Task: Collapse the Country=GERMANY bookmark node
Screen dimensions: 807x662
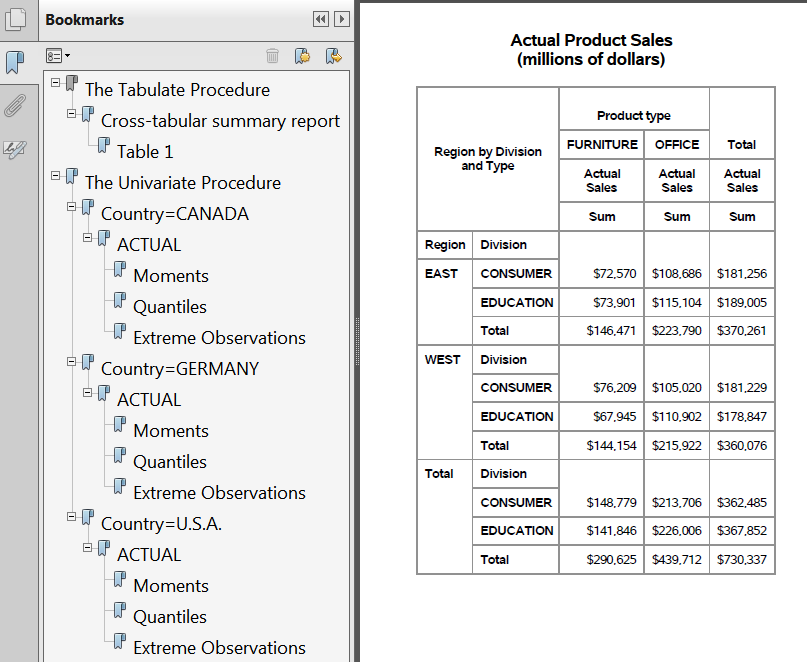Action: point(72,362)
